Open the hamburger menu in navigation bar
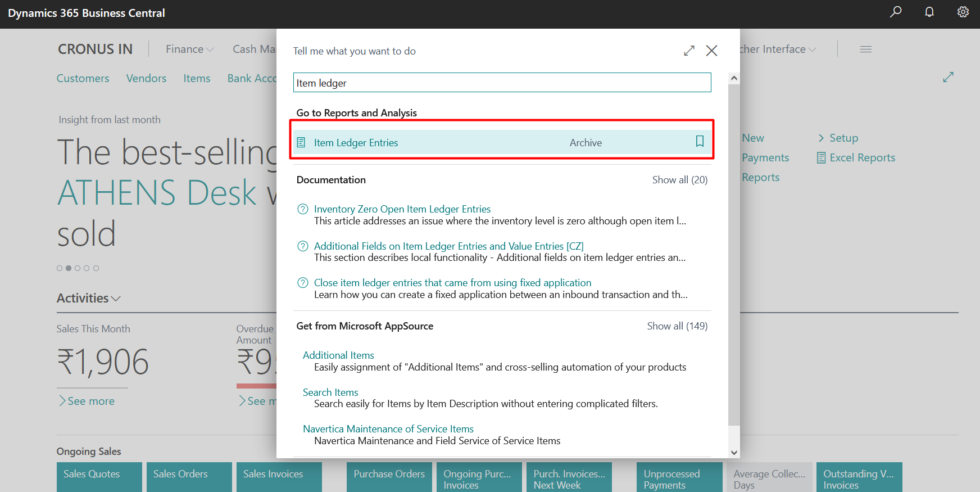The width and height of the screenshot is (980, 492). point(866,49)
